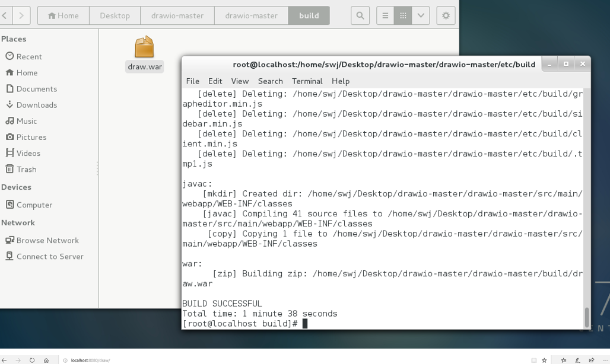Open Home in Places sidebar
610x364 pixels.
[22, 73]
